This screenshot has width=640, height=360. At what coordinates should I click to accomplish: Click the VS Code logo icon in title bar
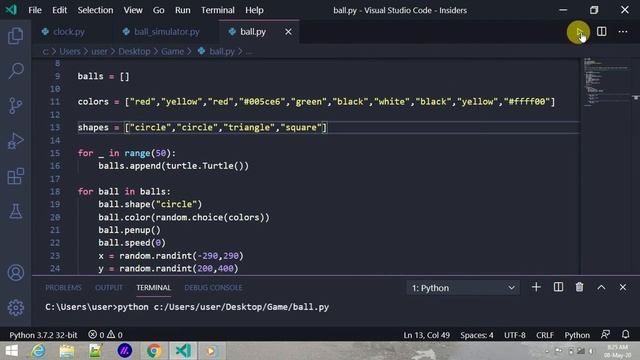(x=11, y=10)
